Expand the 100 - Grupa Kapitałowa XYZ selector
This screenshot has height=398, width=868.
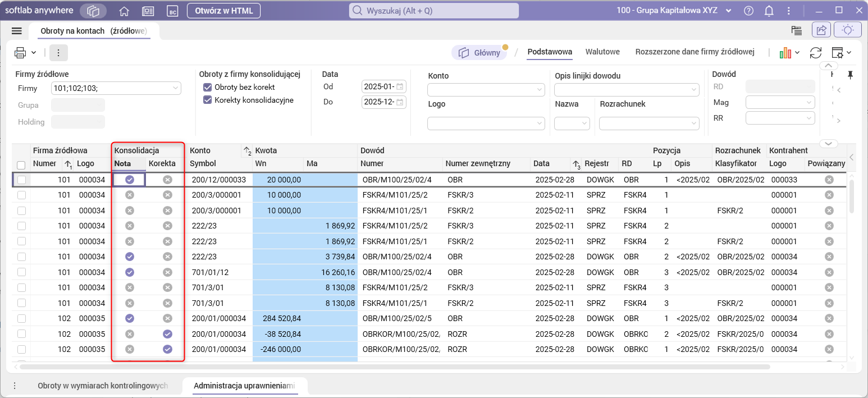(729, 11)
